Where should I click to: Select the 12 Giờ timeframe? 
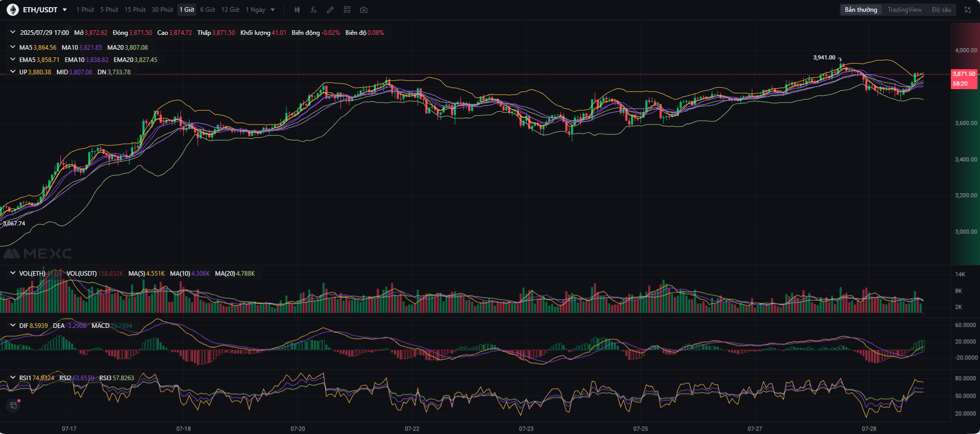point(230,10)
